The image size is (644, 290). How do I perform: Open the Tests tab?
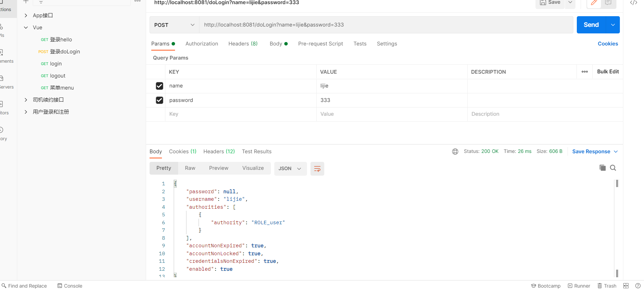click(x=360, y=44)
